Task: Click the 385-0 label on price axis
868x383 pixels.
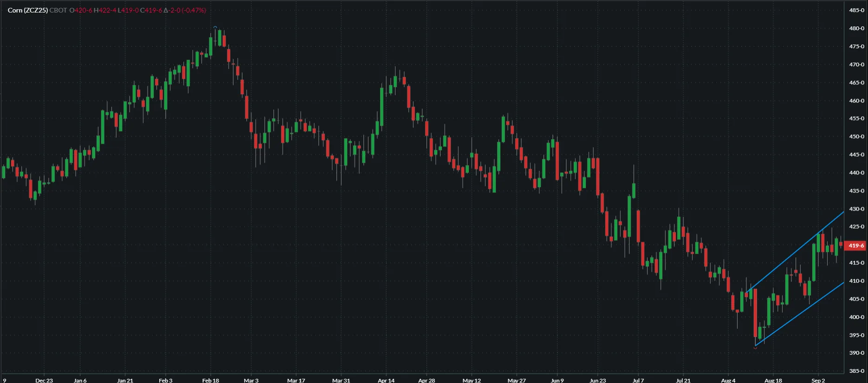Action: [x=856, y=371]
